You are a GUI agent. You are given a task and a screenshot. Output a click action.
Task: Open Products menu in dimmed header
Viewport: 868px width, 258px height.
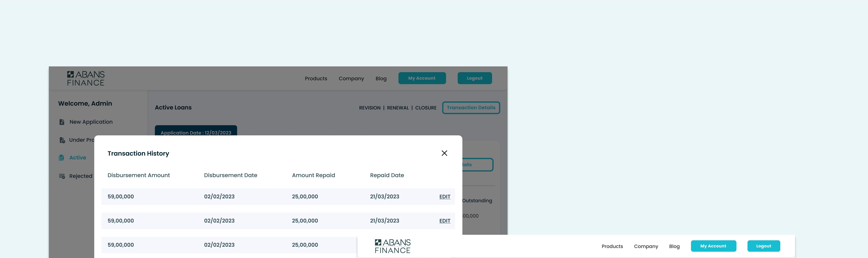pyautogui.click(x=316, y=79)
